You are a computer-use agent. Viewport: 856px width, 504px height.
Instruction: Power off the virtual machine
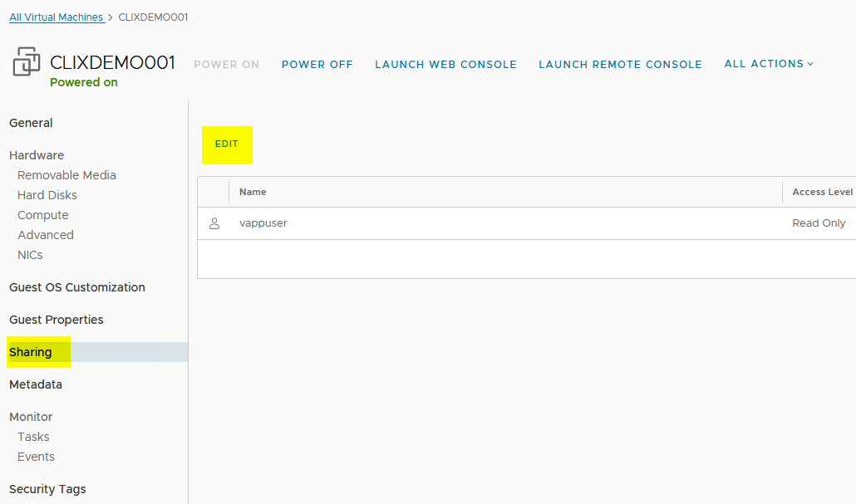pos(317,65)
